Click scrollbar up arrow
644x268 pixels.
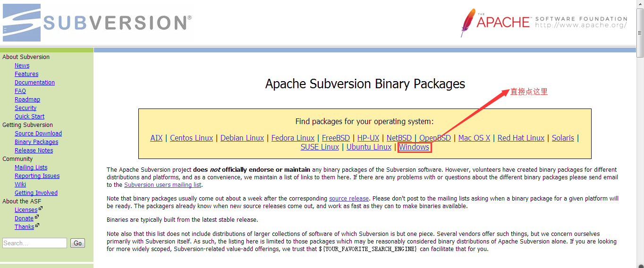click(640, 4)
